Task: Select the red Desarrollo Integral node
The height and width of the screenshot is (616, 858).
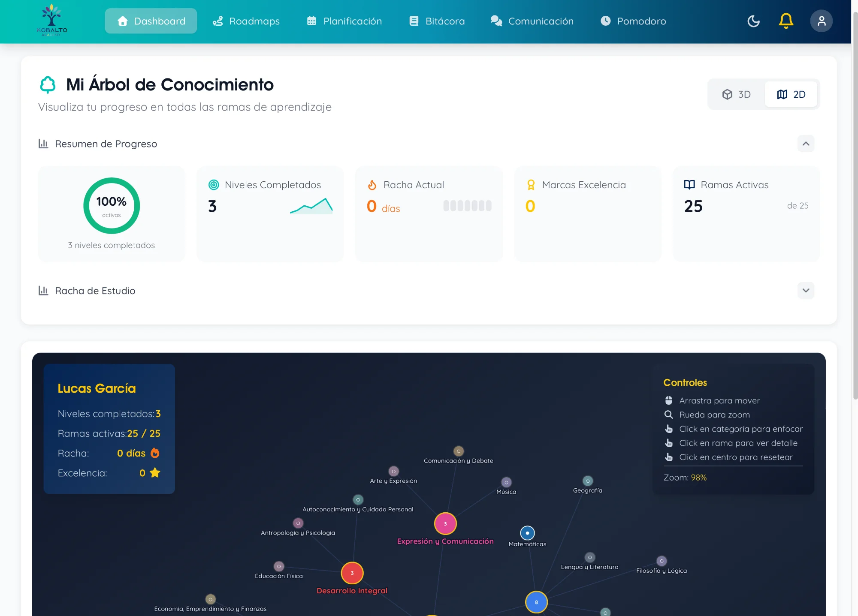Action: pos(352,573)
